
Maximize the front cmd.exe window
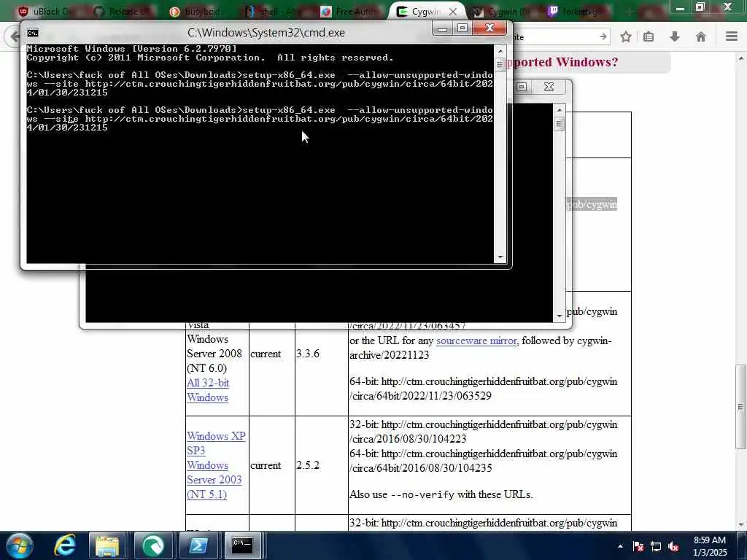coord(462,28)
